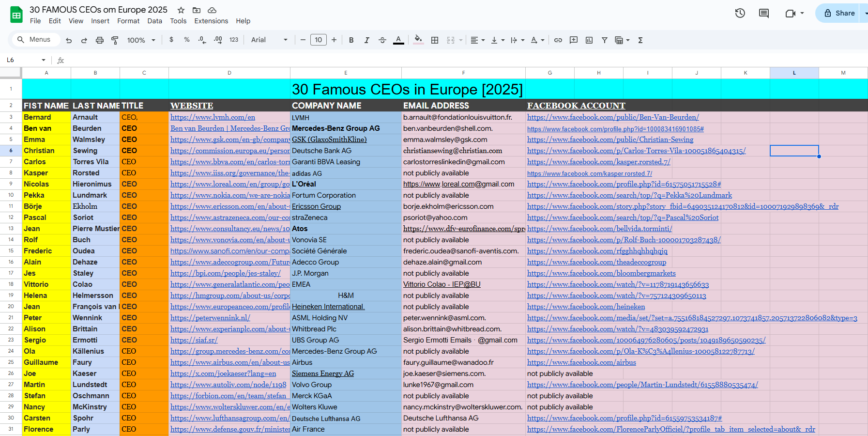Image resolution: width=868 pixels, height=436 pixels.
Task: Toggle italic formatting
Action: click(x=367, y=40)
